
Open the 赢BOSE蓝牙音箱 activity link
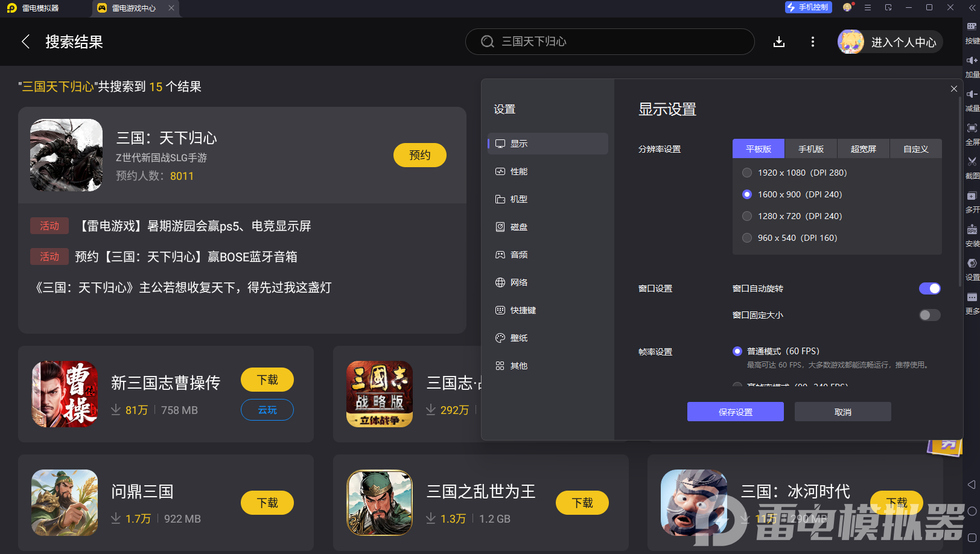coord(186,256)
